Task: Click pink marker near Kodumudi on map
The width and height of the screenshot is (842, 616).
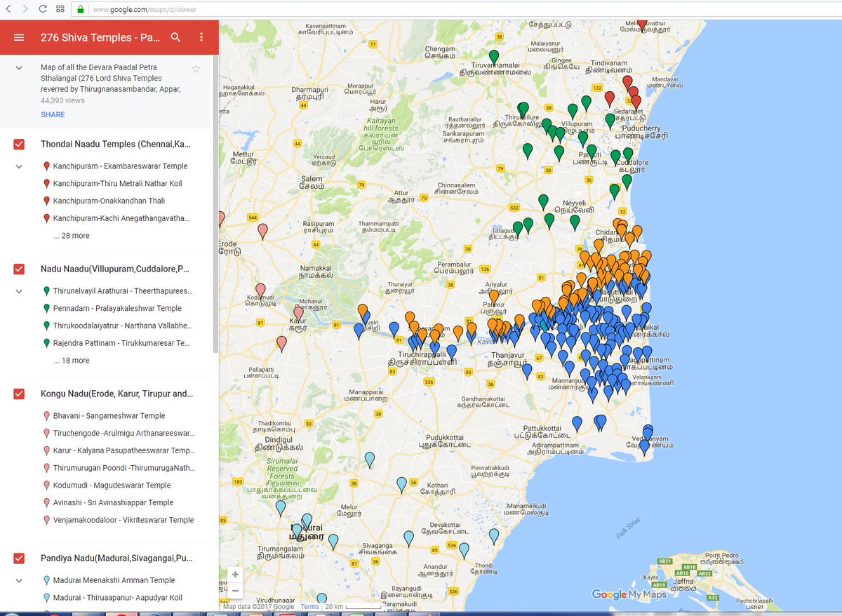Action: tap(260, 290)
